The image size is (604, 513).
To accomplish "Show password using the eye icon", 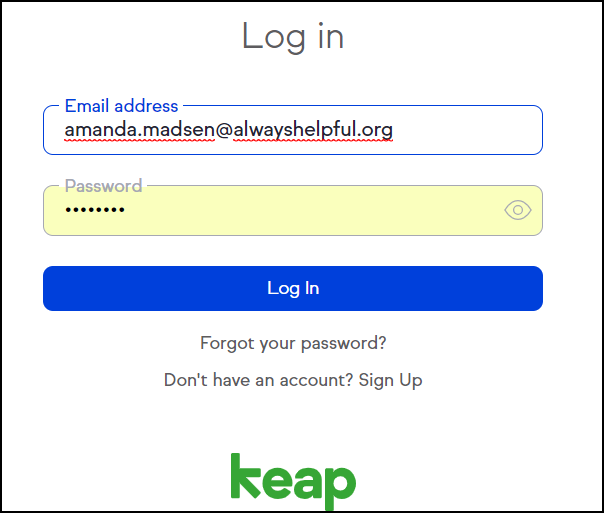I will pyautogui.click(x=518, y=210).
